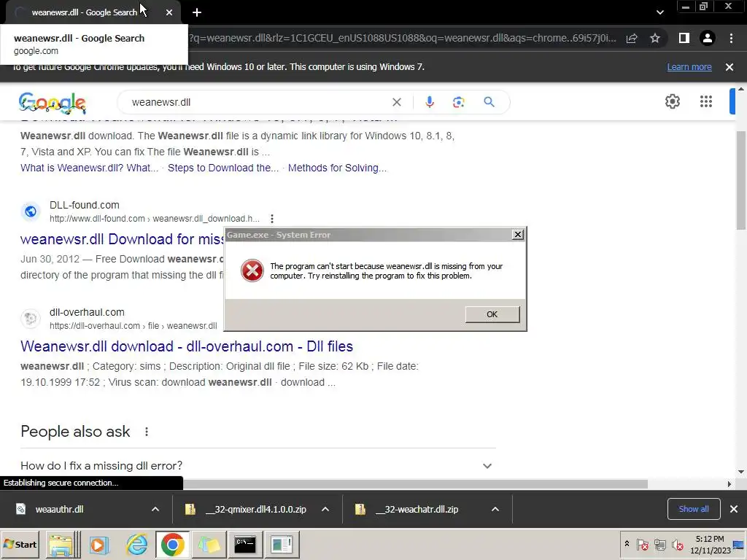
Task: Open People also ask options menu
Action: [146, 432]
